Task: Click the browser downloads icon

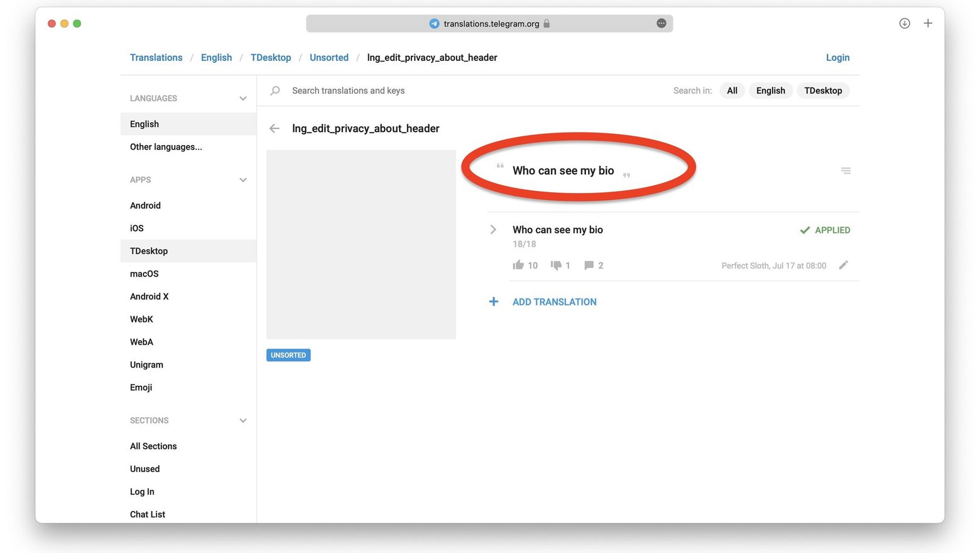Action: click(x=905, y=23)
